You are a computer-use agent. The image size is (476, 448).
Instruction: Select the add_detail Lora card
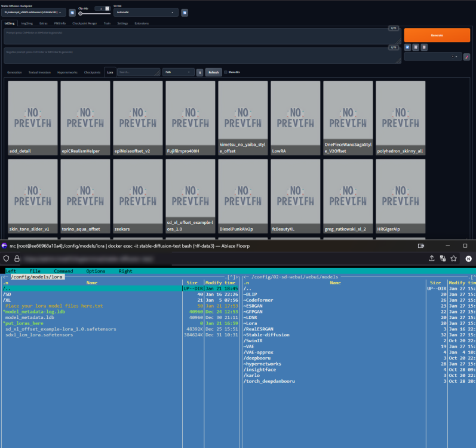33,118
